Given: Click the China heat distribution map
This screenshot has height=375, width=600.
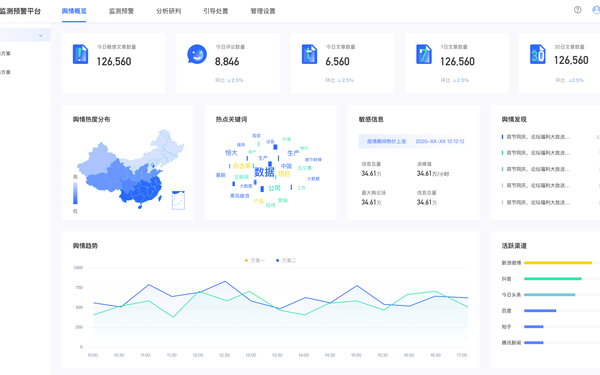Looking at the screenshot, I should 130,168.
